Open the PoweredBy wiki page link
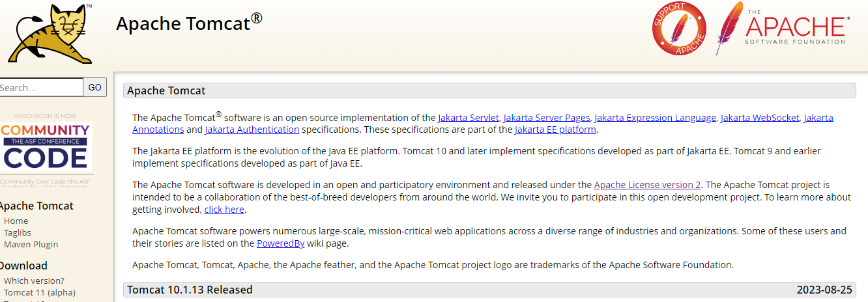The image size is (868, 302). tap(280, 243)
